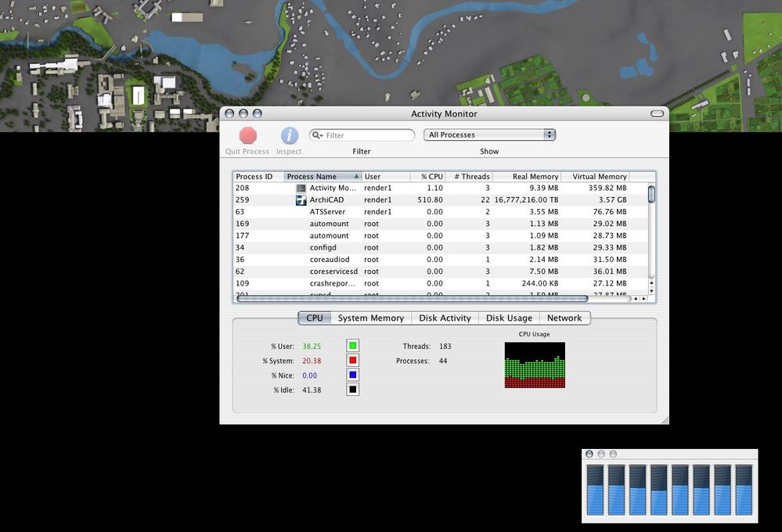The image size is (782, 532).
Task: Sort by Process Name column header
Action: pos(323,177)
